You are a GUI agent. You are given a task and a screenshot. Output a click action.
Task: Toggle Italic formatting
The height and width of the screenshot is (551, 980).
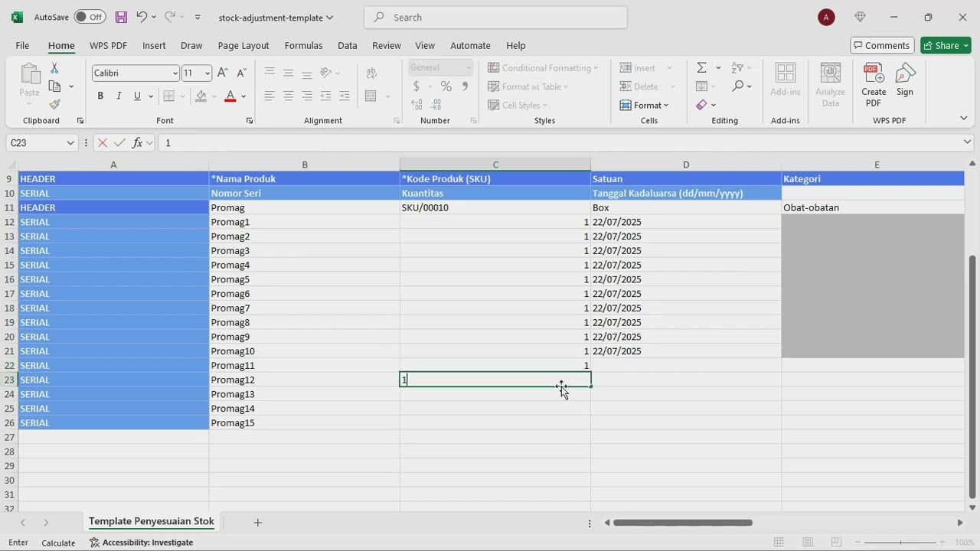click(119, 96)
